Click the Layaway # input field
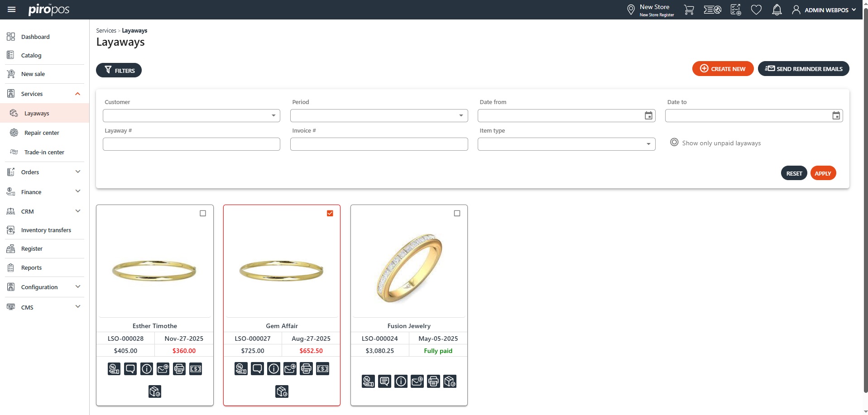Viewport: 868px width, 415px height. tap(191, 144)
